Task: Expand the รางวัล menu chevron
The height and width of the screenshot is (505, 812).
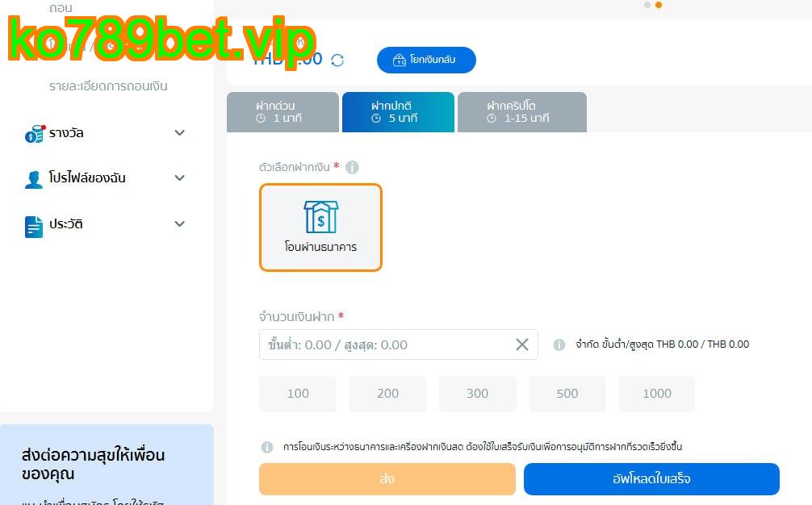Action: (x=180, y=132)
